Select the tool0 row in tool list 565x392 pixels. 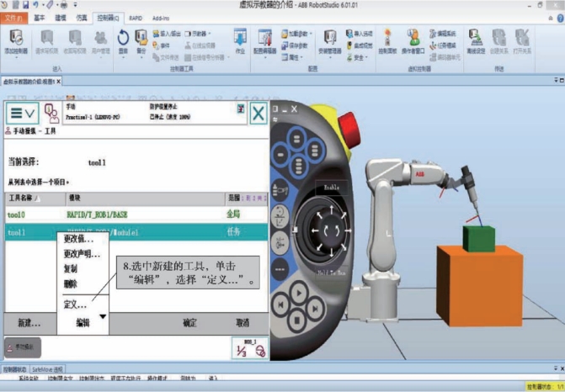coord(136,215)
